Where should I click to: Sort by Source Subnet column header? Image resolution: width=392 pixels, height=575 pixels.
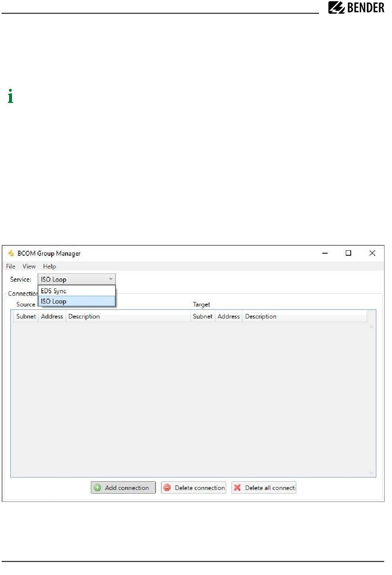(26, 316)
